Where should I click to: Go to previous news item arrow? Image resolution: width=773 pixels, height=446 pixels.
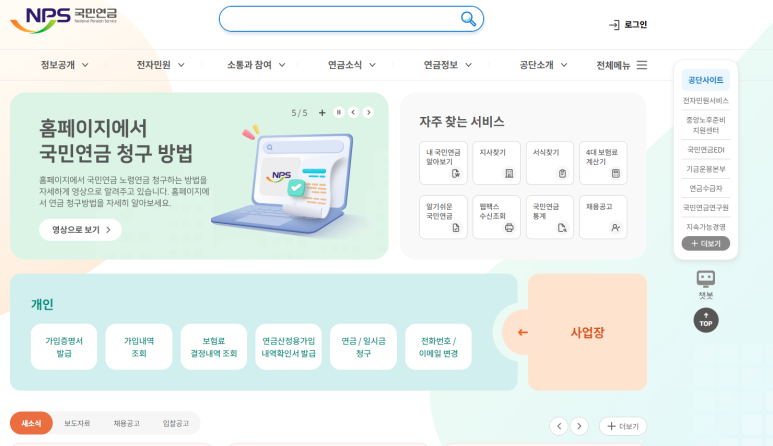coord(559,426)
